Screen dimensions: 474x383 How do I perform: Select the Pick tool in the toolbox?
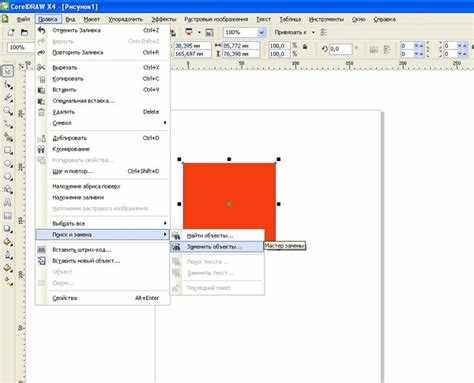(x=7, y=71)
